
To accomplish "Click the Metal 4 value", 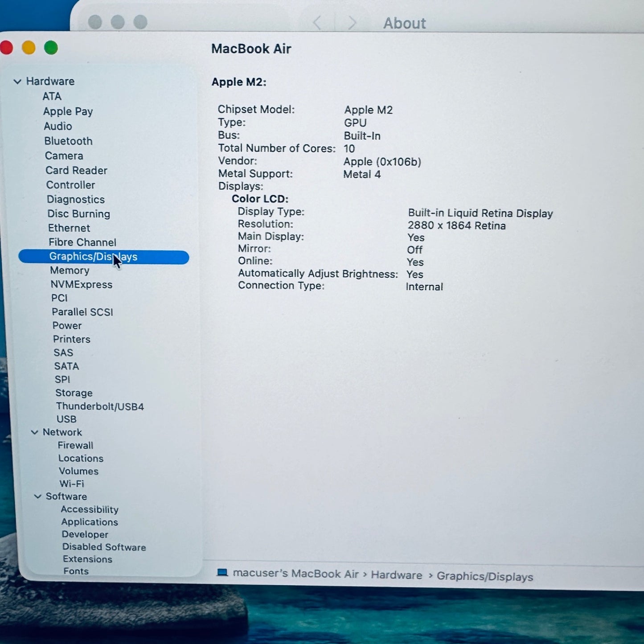I will coord(362,174).
